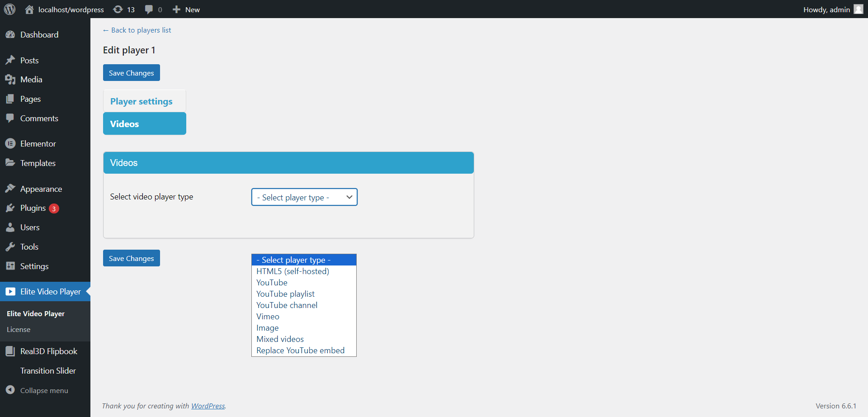Viewport: 868px width, 417px height.
Task: Visit site via the home icon
Action: (29, 9)
